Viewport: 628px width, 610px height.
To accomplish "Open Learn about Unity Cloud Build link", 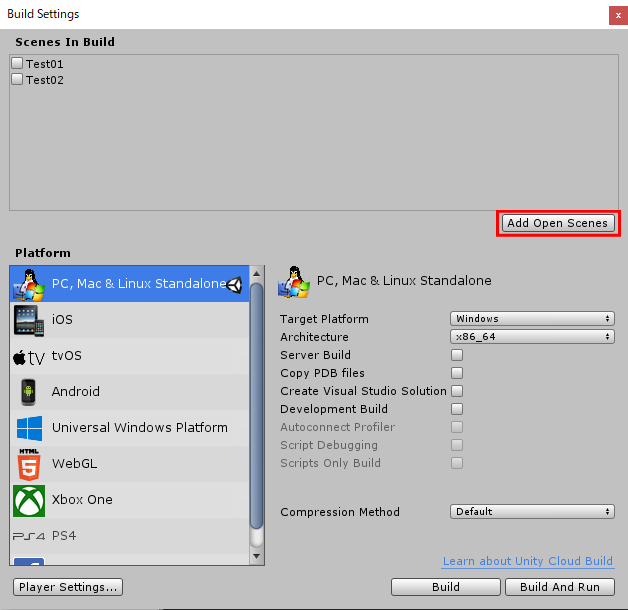I will point(528,561).
